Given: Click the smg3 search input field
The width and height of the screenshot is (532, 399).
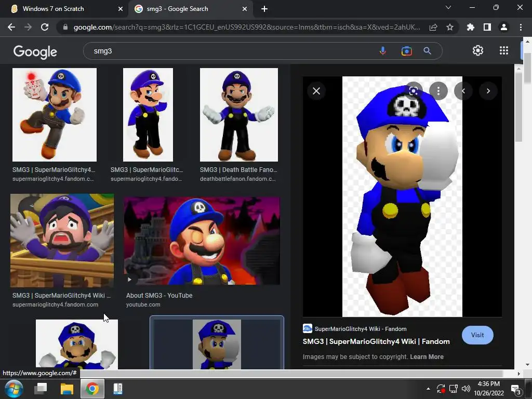Looking at the screenshot, I should 231,51.
